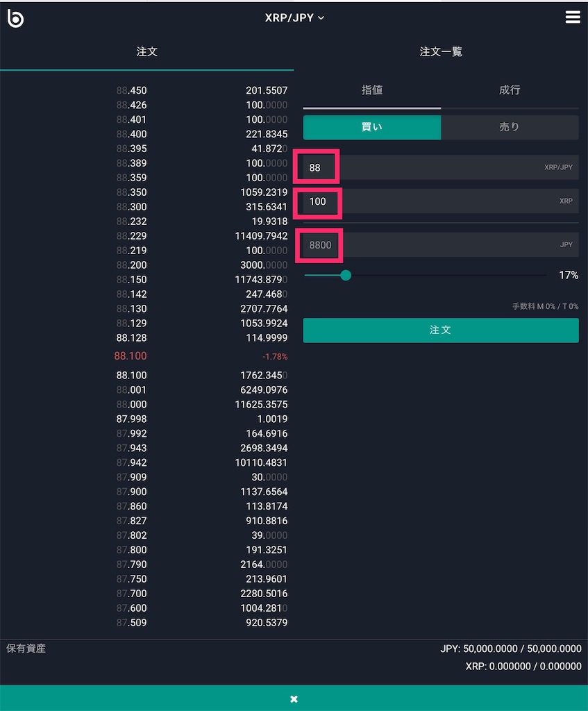Select bid price 88.000

pos(131,405)
